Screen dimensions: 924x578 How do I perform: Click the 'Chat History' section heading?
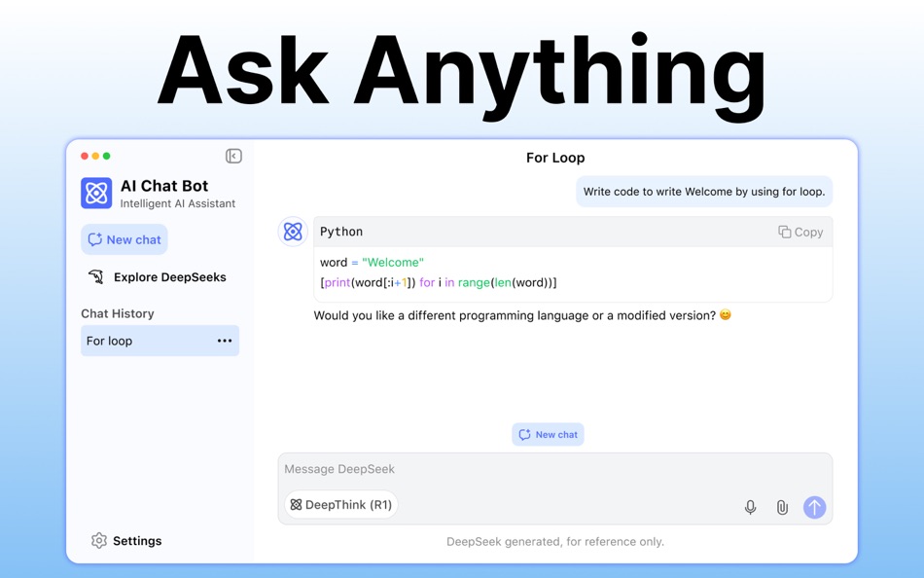tap(118, 313)
